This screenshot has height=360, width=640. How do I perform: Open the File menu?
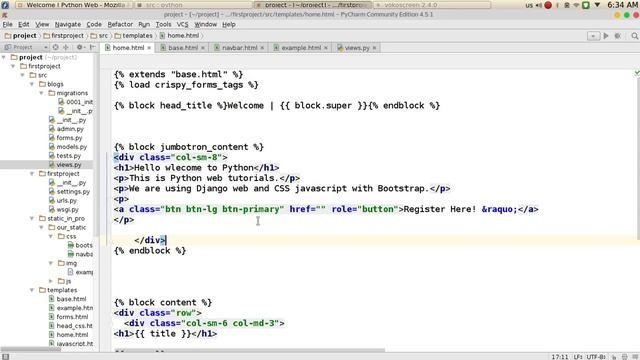pos(7,24)
